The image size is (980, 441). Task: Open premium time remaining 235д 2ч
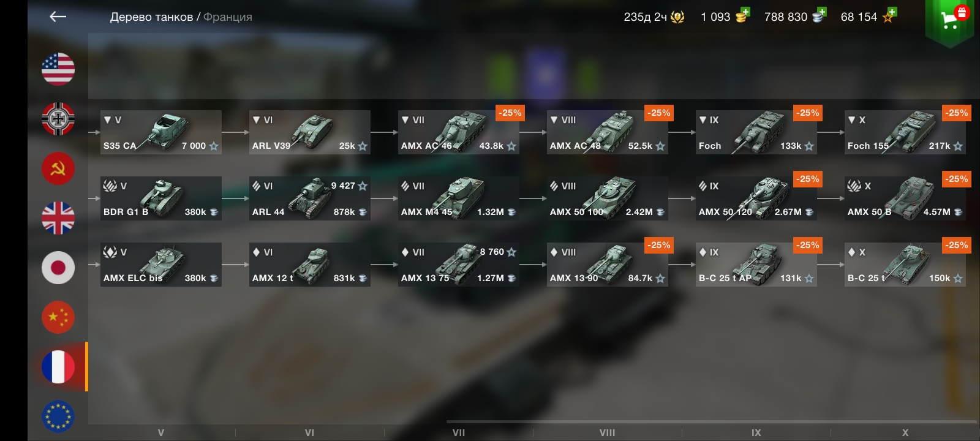pos(654,17)
